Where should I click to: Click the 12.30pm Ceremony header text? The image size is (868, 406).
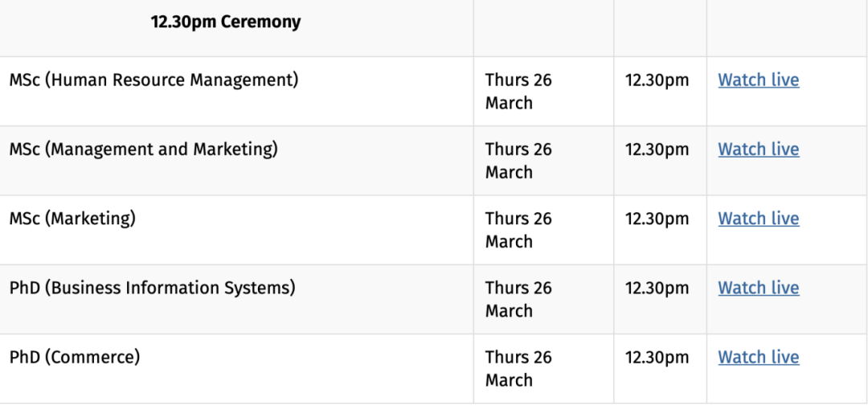(226, 22)
